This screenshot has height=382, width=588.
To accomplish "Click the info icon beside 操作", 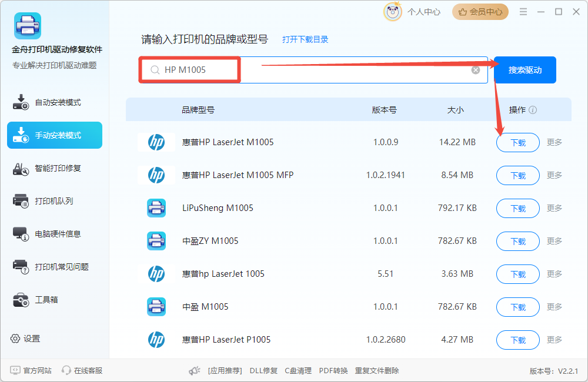I will pyautogui.click(x=533, y=110).
